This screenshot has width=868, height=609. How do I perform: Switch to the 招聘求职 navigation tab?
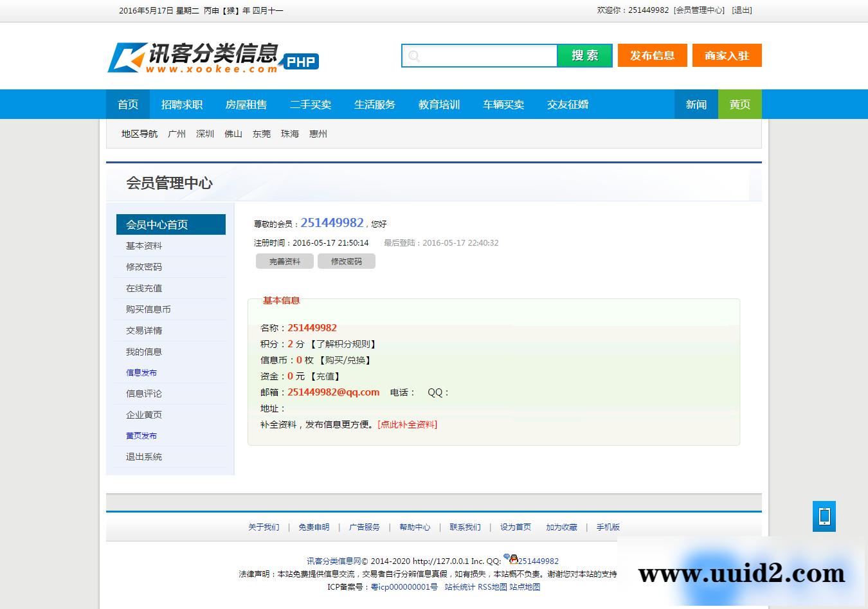click(x=183, y=104)
